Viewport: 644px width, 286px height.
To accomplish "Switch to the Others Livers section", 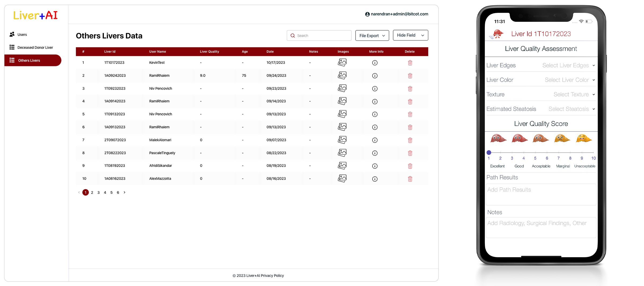I will [x=29, y=60].
